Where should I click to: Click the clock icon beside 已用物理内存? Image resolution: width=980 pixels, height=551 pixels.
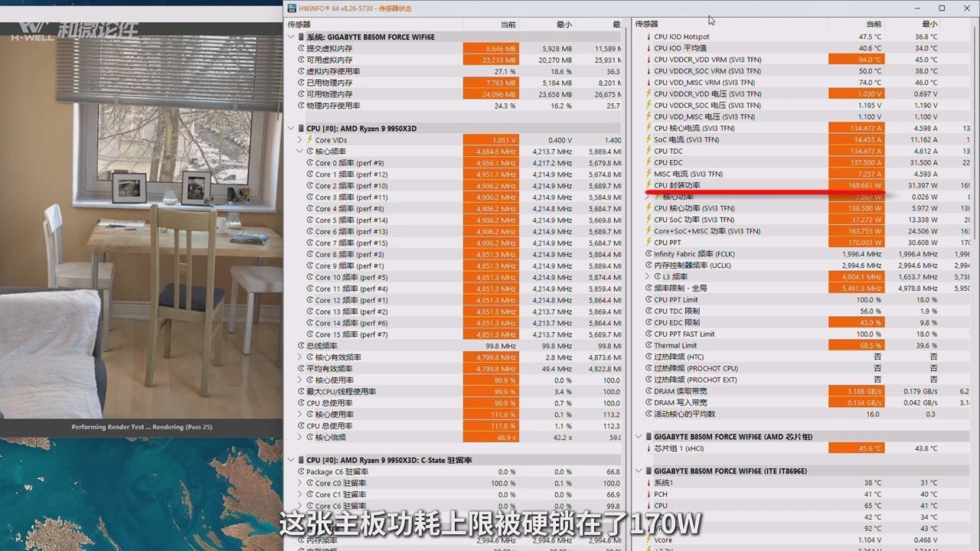[301, 83]
